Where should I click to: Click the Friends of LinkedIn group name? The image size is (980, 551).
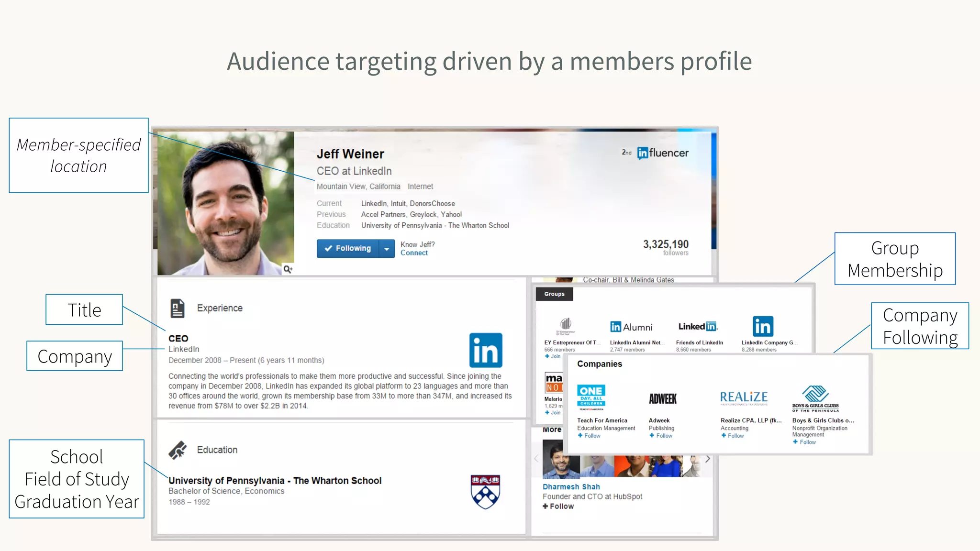pos(700,343)
